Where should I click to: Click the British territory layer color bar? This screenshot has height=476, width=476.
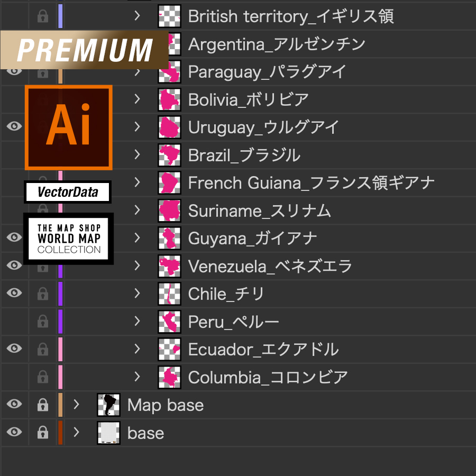tap(60, 16)
